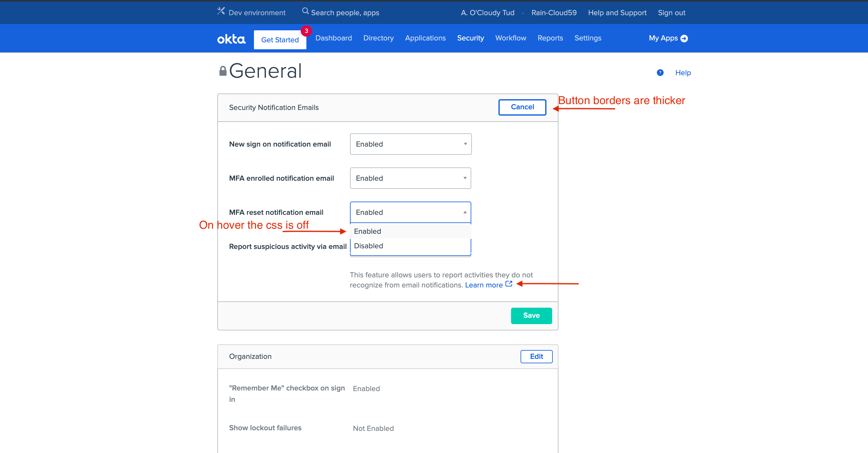Open Help and Support
Image resolution: width=868 pixels, height=453 pixels.
point(617,13)
